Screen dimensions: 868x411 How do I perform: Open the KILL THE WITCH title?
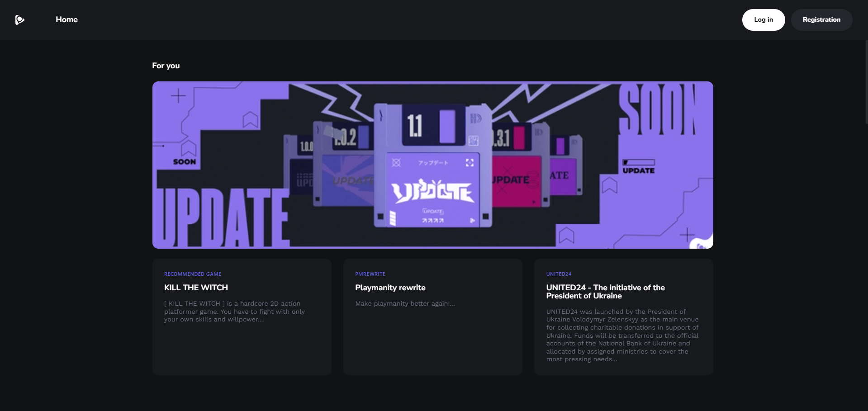point(196,288)
